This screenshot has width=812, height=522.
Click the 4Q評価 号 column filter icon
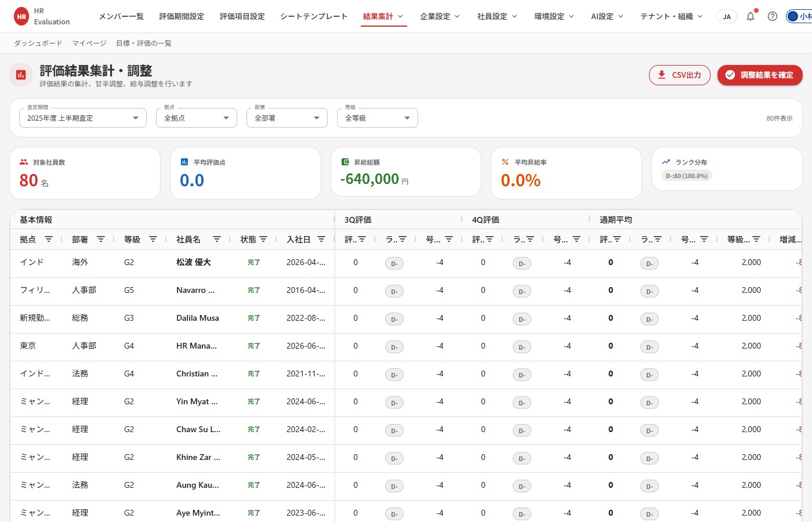(577, 239)
